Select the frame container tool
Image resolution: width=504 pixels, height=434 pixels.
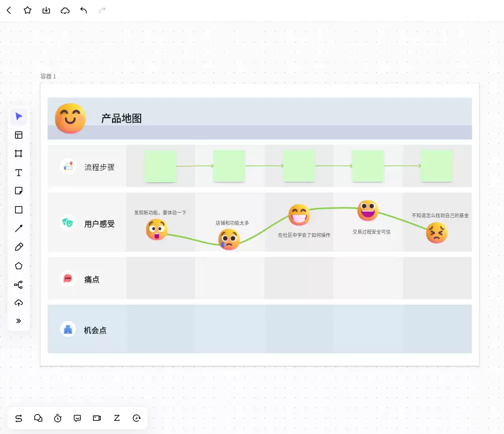point(19,154)
